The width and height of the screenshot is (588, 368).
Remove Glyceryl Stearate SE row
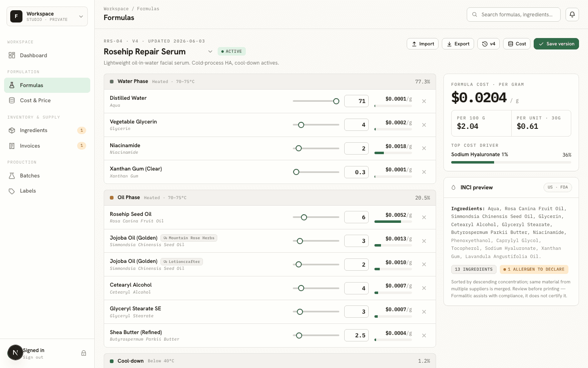pyautogui.click(x=424, y=312)
